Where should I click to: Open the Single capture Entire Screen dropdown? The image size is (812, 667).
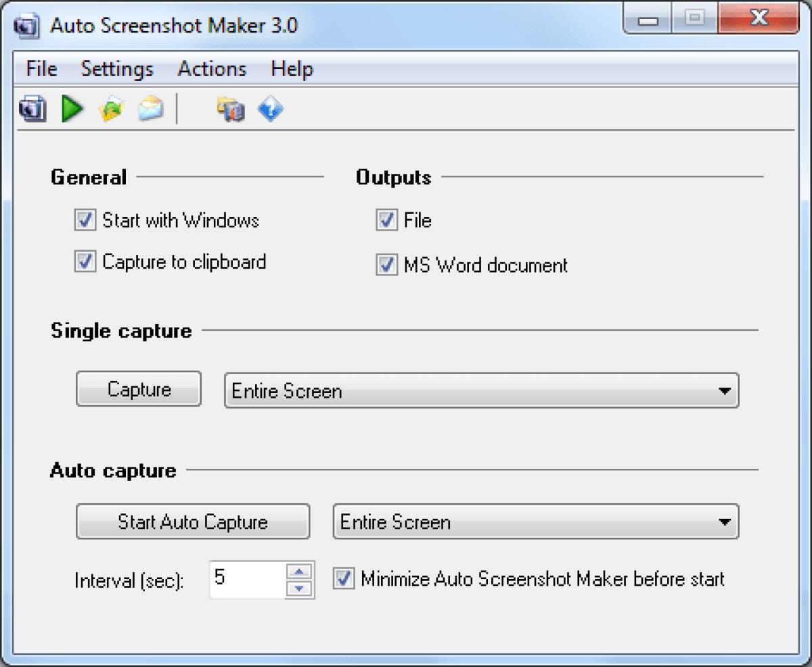tap(722, 390)
